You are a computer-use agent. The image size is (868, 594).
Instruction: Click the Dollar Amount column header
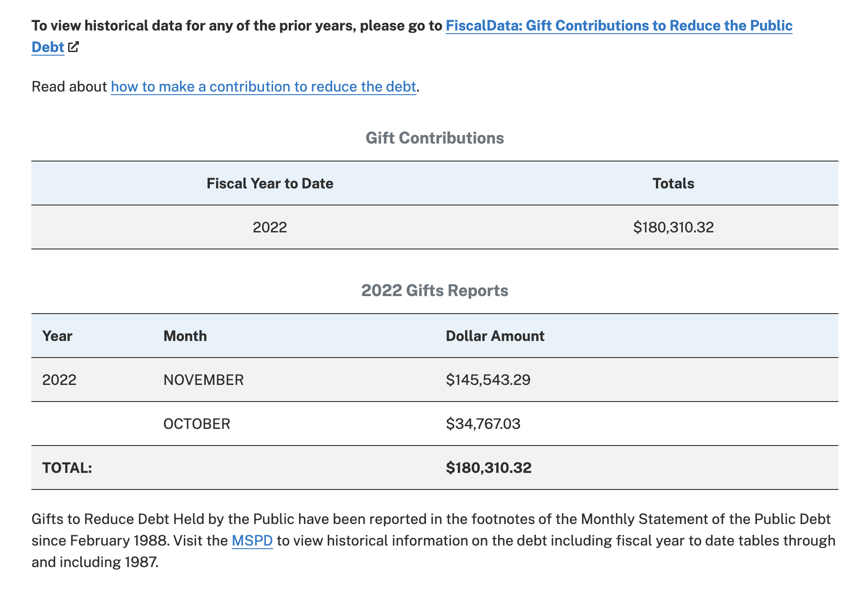coord(495,336)
